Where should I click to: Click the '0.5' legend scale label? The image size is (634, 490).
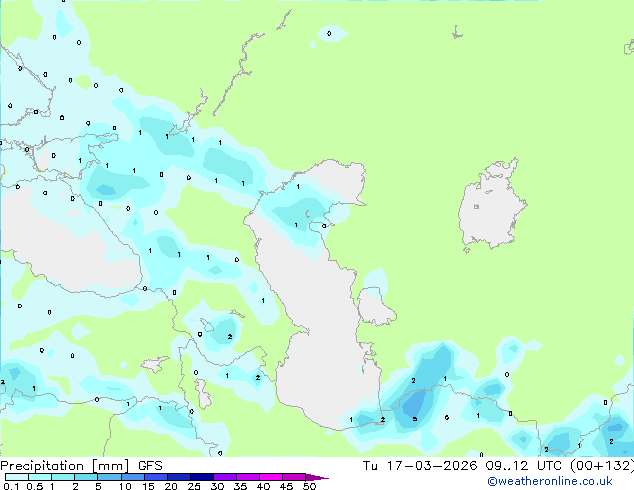pos(35,486)
